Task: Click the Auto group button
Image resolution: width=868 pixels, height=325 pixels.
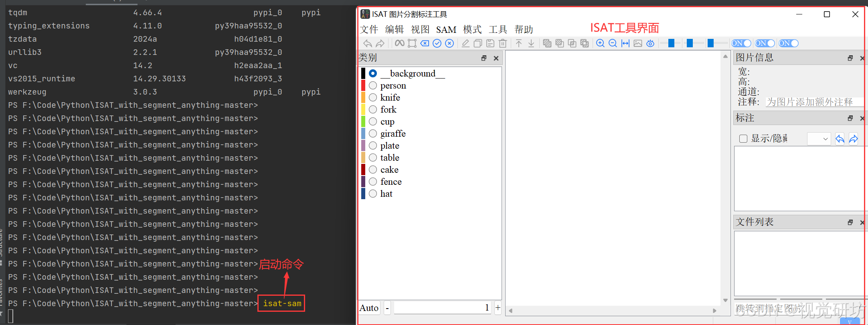Action: coord(369,308)
